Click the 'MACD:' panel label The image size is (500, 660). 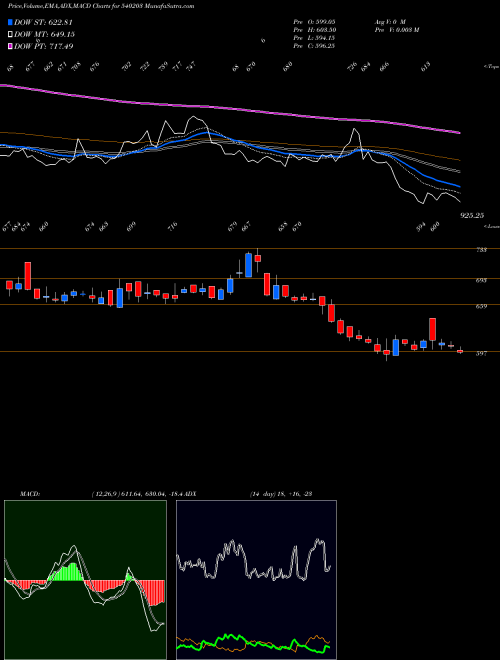click(30, 494)
